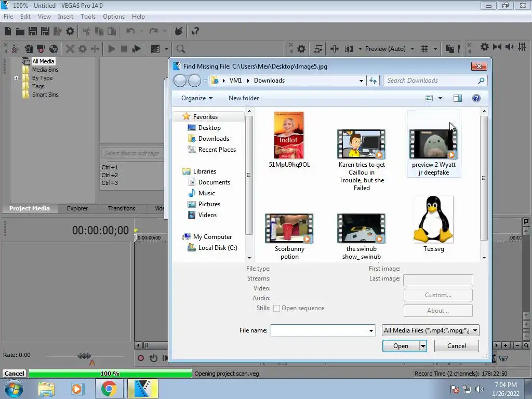Open the File menu
The width and height of the screenshot is (532, 399).
[8, 17]
